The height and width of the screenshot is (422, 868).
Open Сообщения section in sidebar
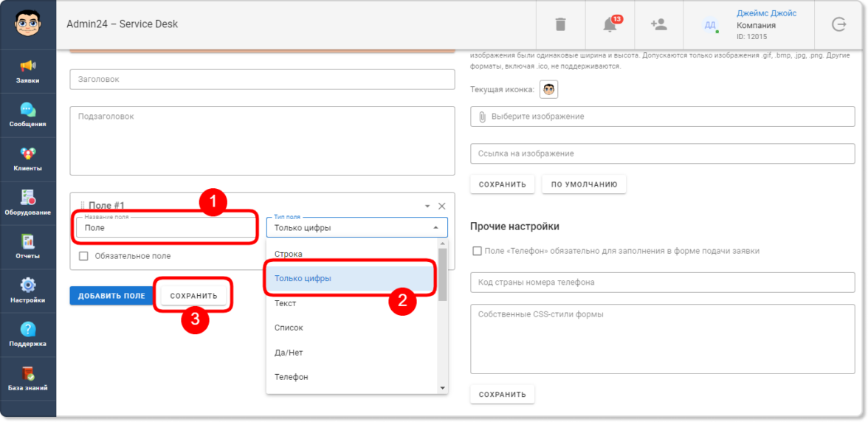28,116
